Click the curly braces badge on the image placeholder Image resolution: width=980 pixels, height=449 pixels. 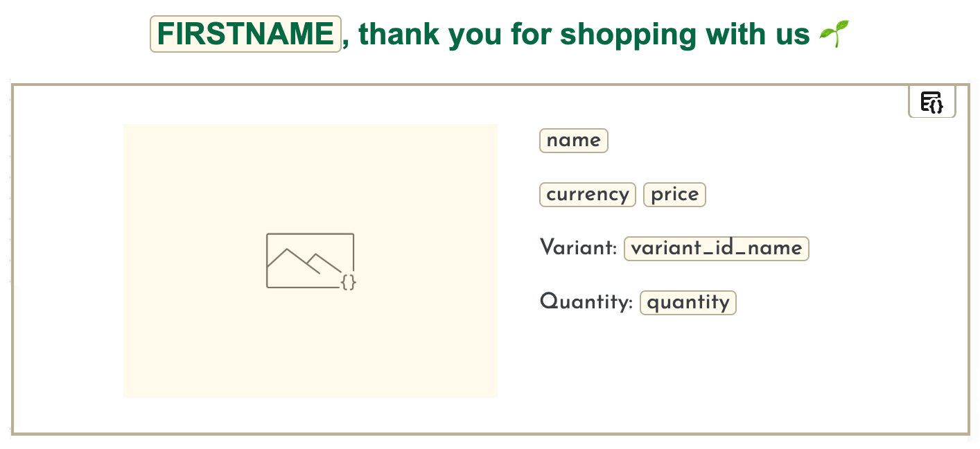[349, 283]
